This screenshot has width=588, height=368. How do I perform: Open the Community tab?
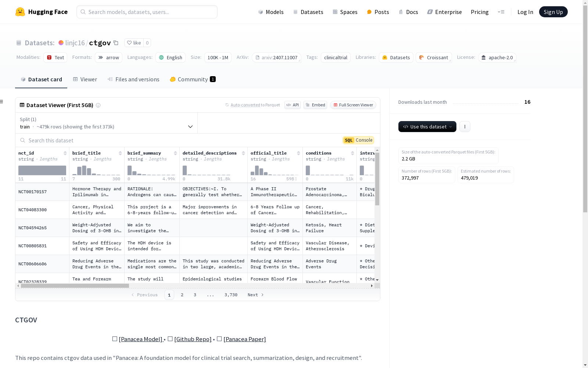click(193, 79)
